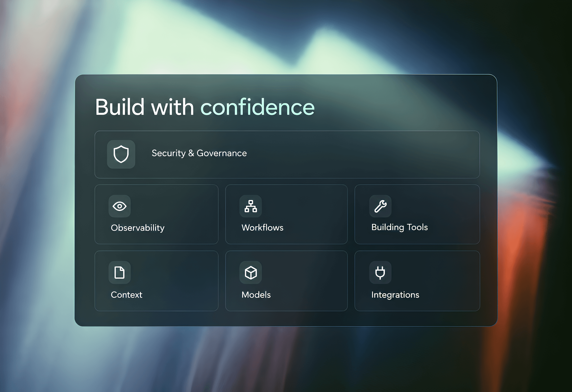Select the Building Tools label
Viewport: 572px width, 392px height.
400,227
